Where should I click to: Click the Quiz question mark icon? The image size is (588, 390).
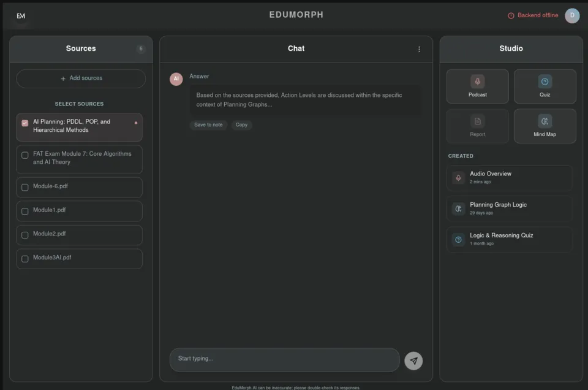545,81
